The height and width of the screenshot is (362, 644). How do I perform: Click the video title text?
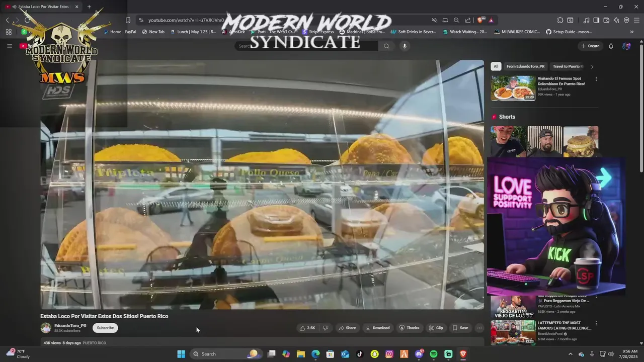coord(104,316)
